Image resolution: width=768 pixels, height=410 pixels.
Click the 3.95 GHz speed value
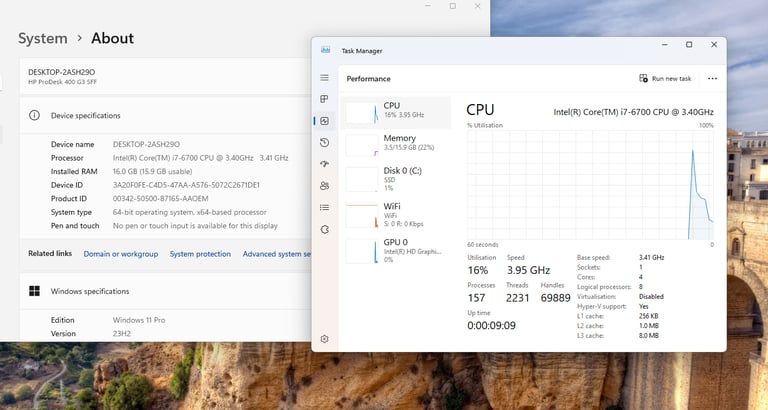[x=528, y=270]
